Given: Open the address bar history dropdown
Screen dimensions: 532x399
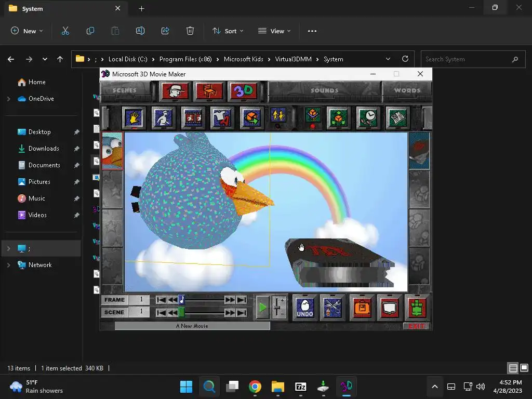Looking at the screenshot, I should point(388,59).
